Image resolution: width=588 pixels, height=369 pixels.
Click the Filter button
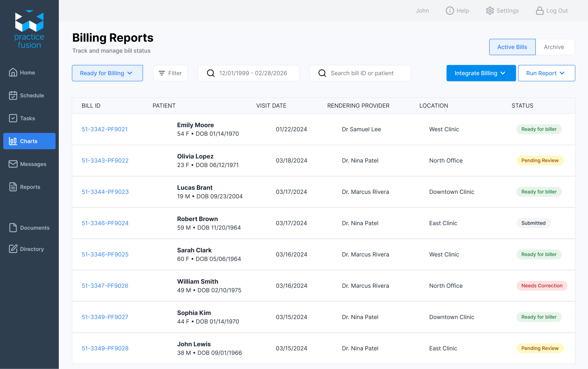[170, 73]
